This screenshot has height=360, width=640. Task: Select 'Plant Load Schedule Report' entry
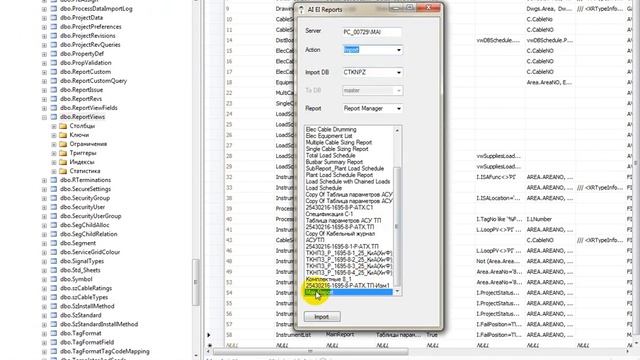pyautogui.click(x=339, y=175)
